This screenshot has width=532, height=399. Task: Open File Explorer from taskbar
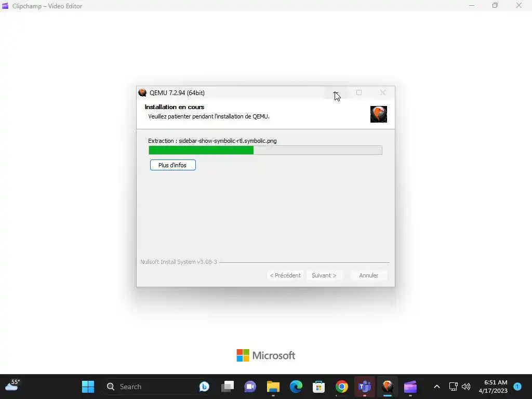273,387
